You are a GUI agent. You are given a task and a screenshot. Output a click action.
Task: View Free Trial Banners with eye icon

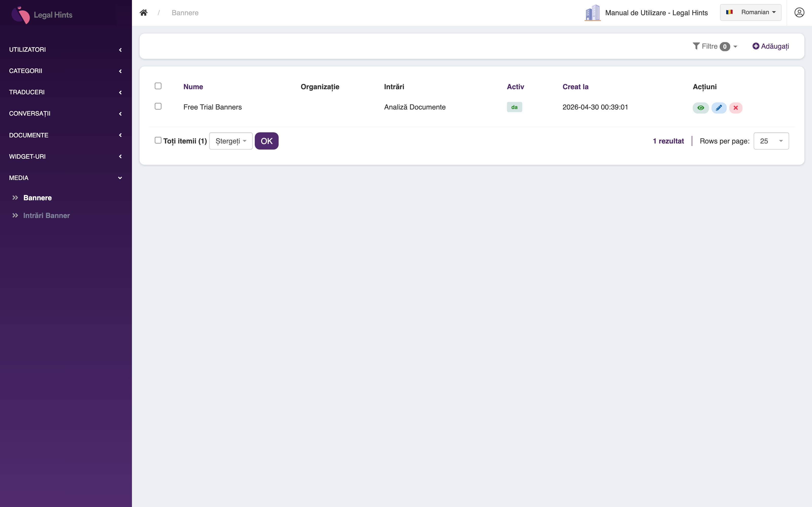point(701,108)
